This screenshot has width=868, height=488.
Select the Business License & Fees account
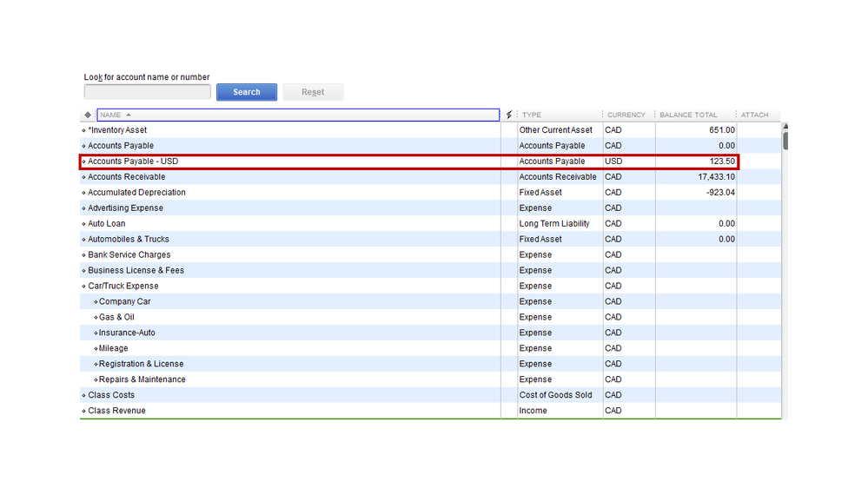pos(431,270)
